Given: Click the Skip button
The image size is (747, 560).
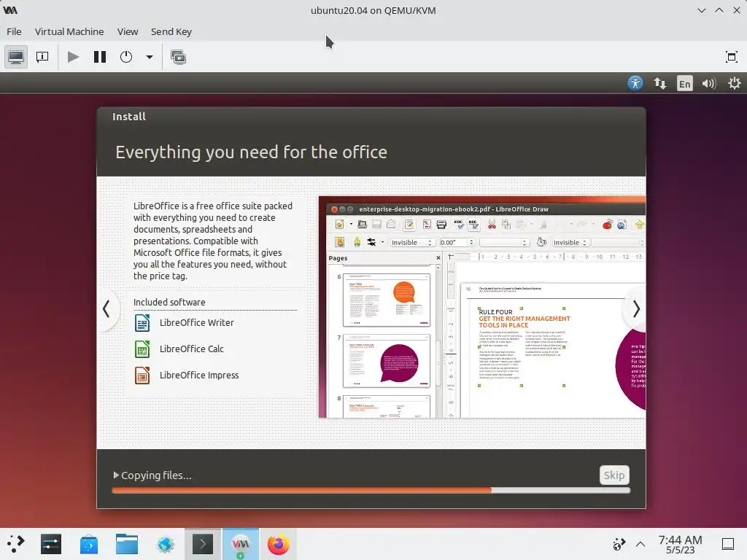Looking at the screenshot, I should coord(614,475).
